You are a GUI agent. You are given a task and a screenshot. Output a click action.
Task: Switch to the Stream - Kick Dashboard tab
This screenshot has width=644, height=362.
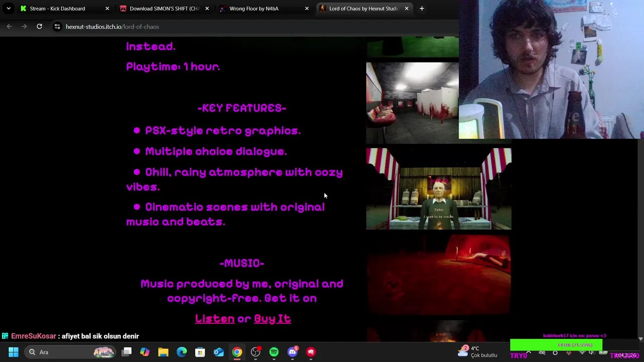pos(57,9)
